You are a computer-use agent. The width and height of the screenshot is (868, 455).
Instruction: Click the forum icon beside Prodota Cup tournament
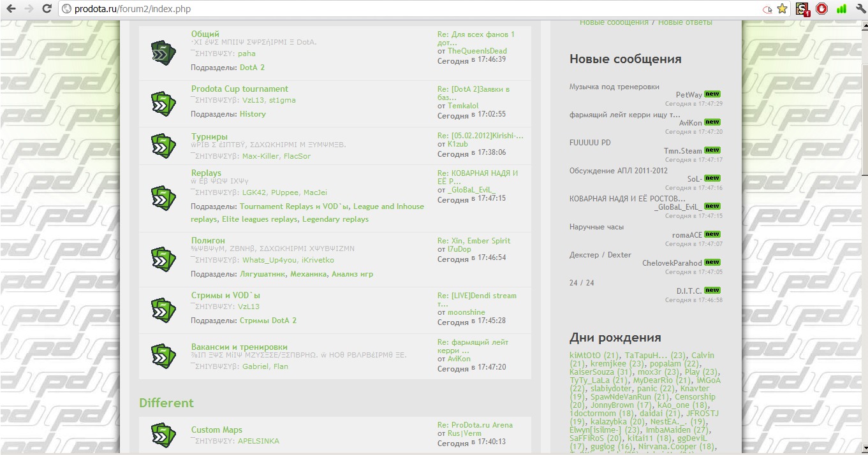tap(163, 103)
